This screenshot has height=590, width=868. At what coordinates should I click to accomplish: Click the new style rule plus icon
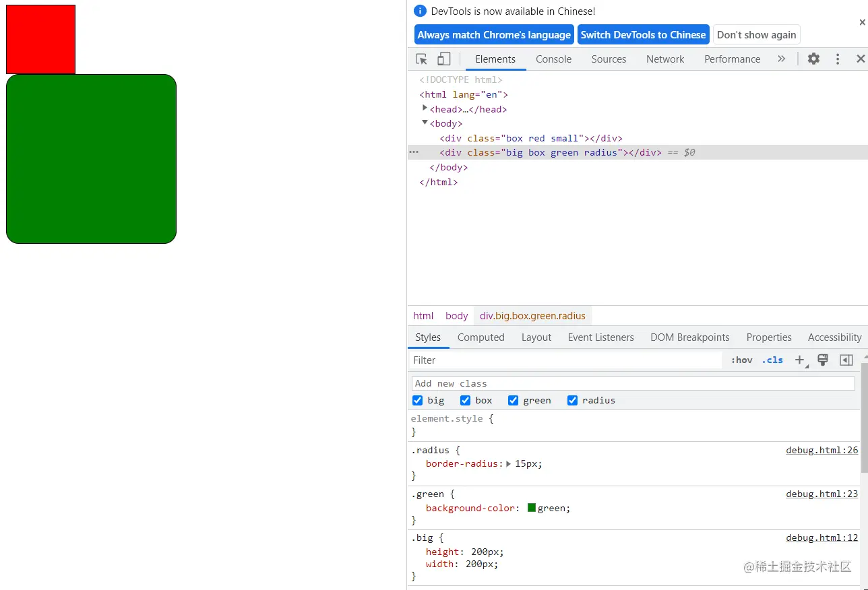click(x=800, y=360)
